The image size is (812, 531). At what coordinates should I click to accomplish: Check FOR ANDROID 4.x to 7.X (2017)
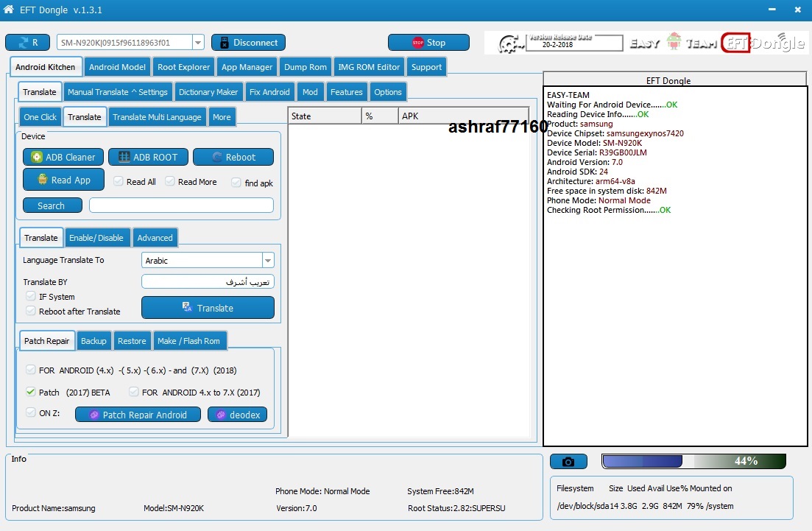click(x=133, y=392)
